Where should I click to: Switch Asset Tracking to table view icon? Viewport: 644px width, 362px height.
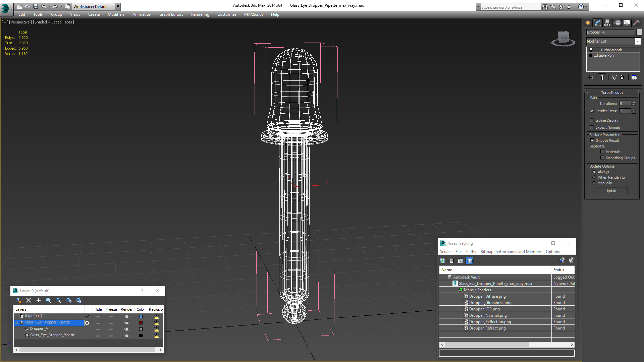[x=470, y=261]
